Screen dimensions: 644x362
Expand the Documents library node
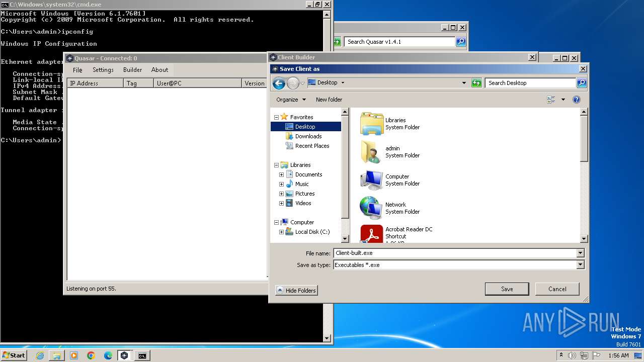281,174
